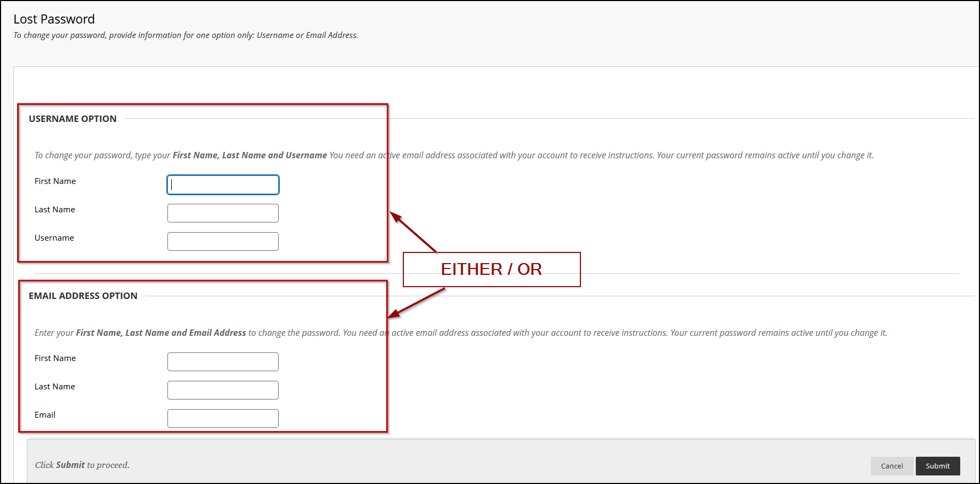The width and height of the screenshot is (980, 484).
Task: Click the Email field label
Action: tap(45, 415)
